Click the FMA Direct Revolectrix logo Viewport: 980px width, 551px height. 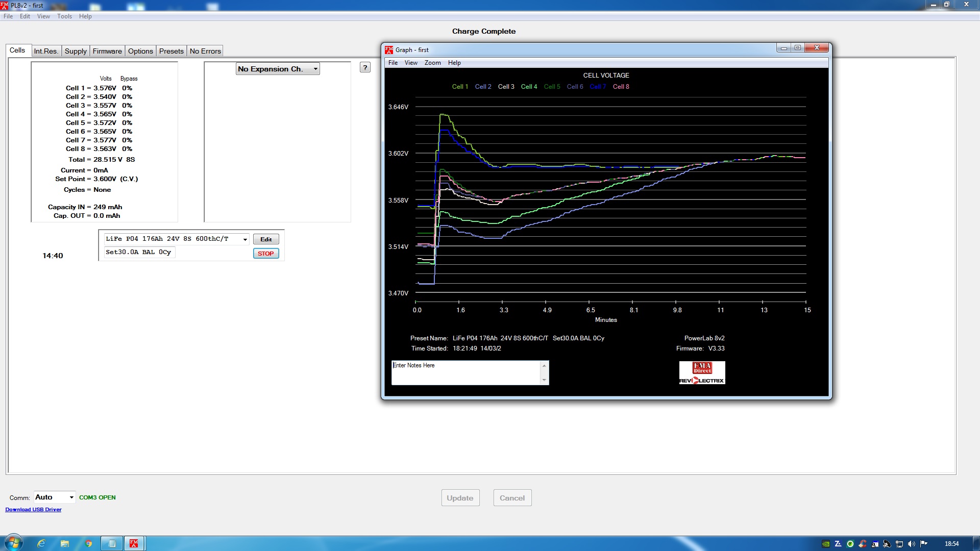pyautogui.click(x=702, y=372)
